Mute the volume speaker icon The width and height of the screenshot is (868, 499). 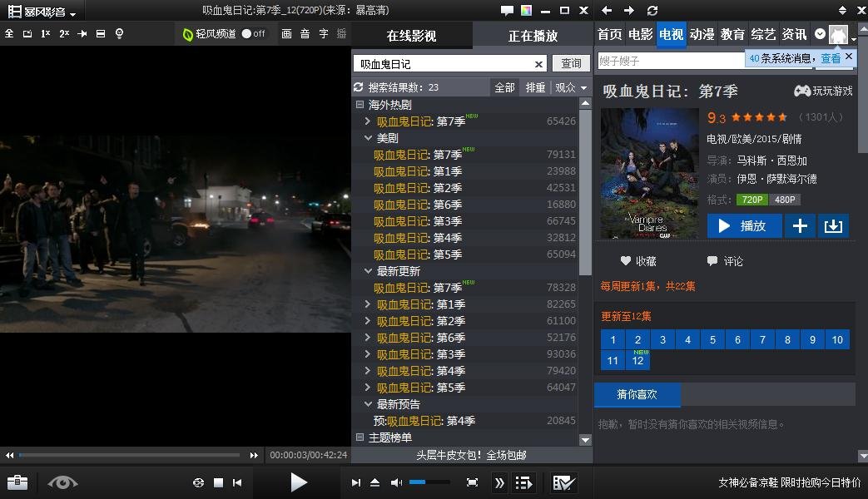pos(395,482)
